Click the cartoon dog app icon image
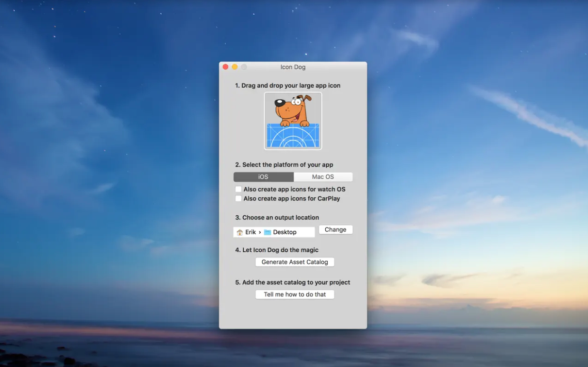 click(293, 121)
